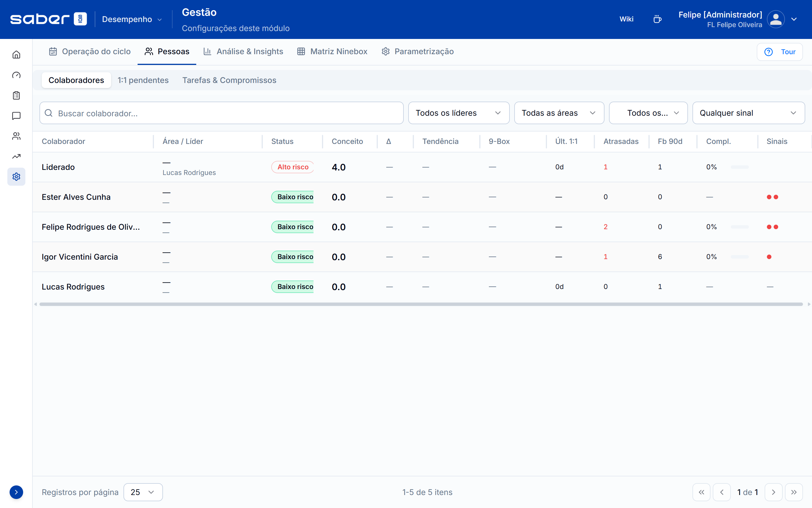This screenshot has width=812, height=508.
Task: Go to next page of results
Action: [773, 492]
